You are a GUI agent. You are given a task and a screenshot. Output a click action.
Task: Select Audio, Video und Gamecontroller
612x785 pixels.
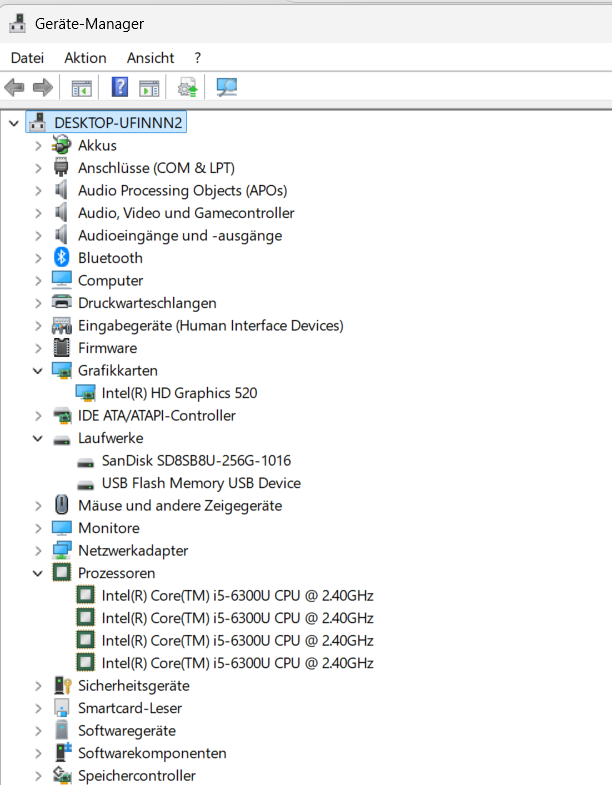(x=186, y=213)
